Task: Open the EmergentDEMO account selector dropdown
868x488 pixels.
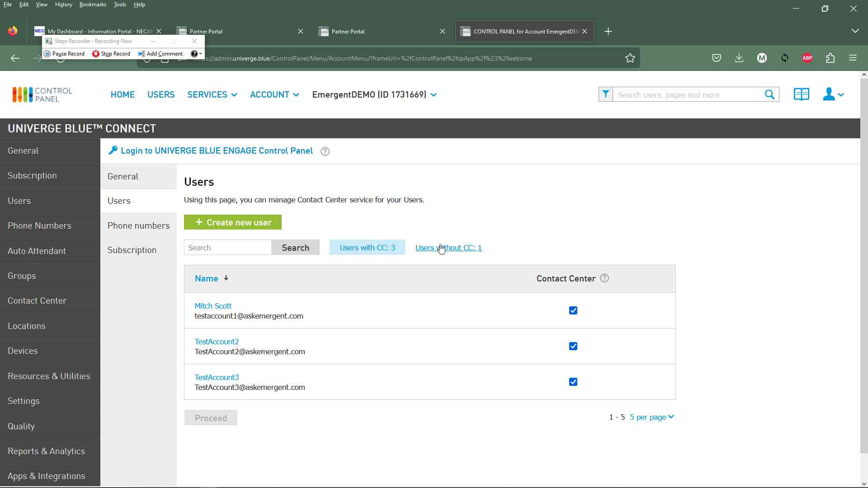Action: coord(374,94)
